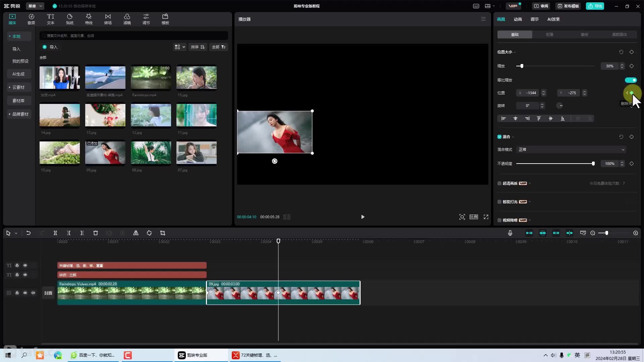This screenshot has width=644, height=362.
Task: Click the media search input field
Action: pos(134,36)
